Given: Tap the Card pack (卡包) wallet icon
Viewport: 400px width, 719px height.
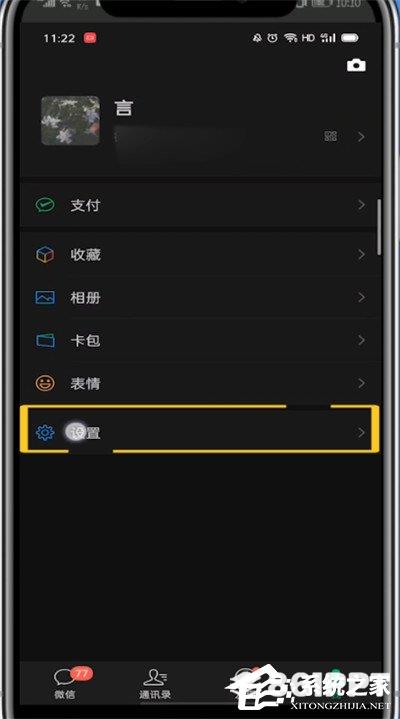Looking at the screenshot, I should 45,340.
